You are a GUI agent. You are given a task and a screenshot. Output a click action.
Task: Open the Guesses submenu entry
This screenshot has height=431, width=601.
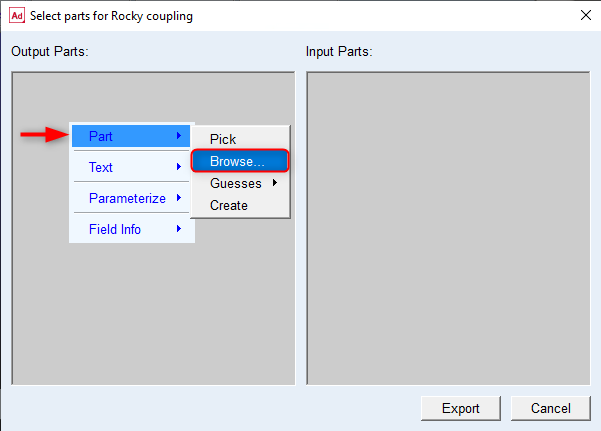coord(236,183)
